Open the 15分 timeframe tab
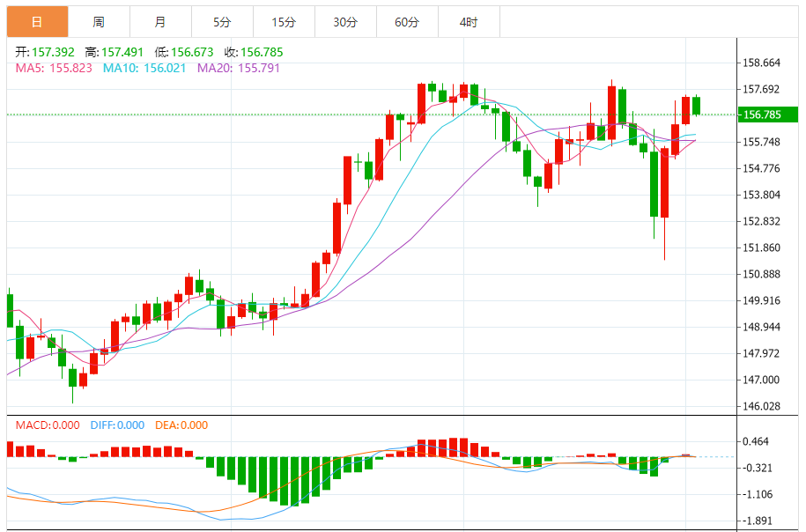 [284, 22]
